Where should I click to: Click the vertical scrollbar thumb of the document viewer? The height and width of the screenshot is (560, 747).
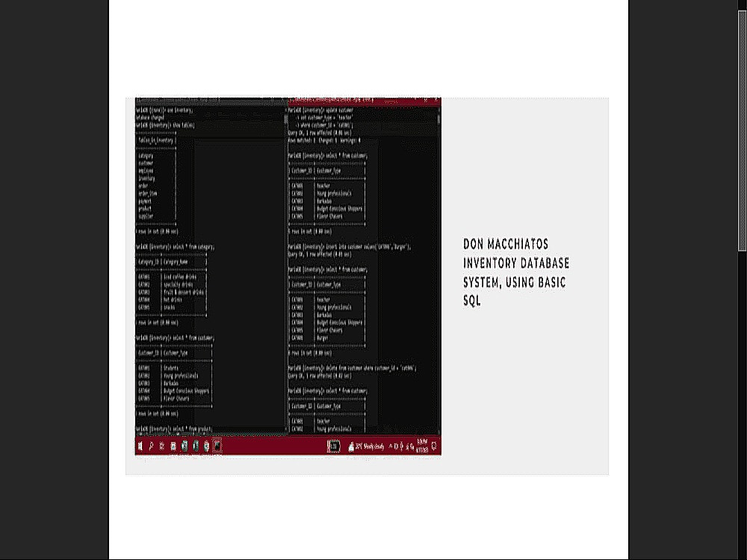point(743,131)
